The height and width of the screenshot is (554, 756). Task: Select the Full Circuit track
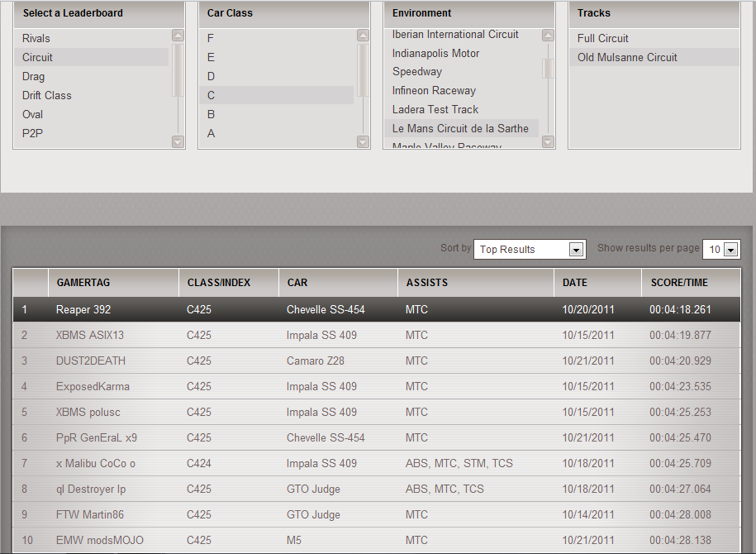click(x=603, y=39)
